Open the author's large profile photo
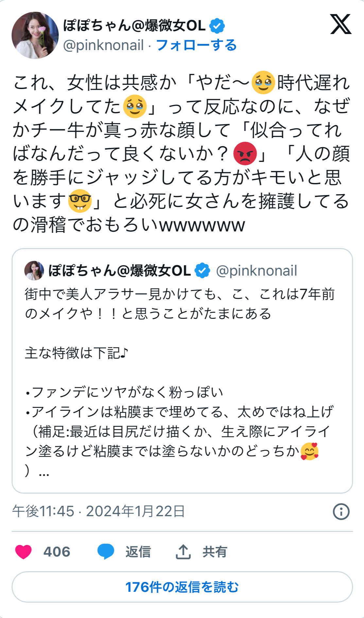Viewport: 364px width, 618px height. point(35,35)
